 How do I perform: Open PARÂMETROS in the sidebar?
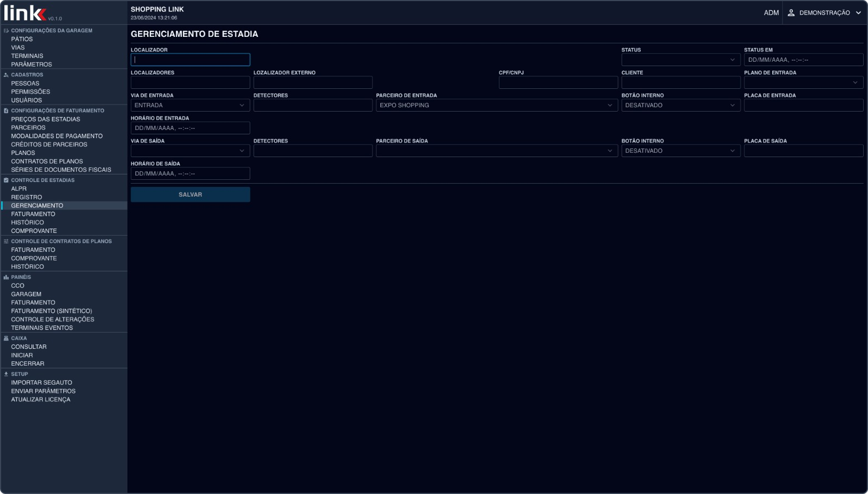pyautogui.click(x=31, y=64)
